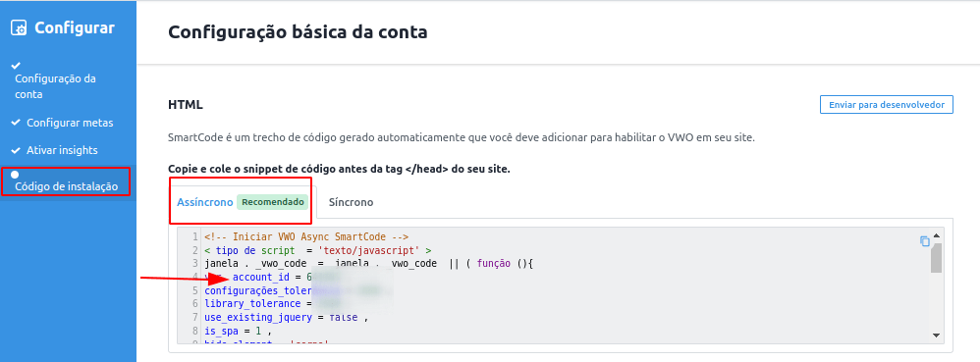Switch to the Assíncrono tab
This screenshot has width=980, height=362.
[205, 202]
